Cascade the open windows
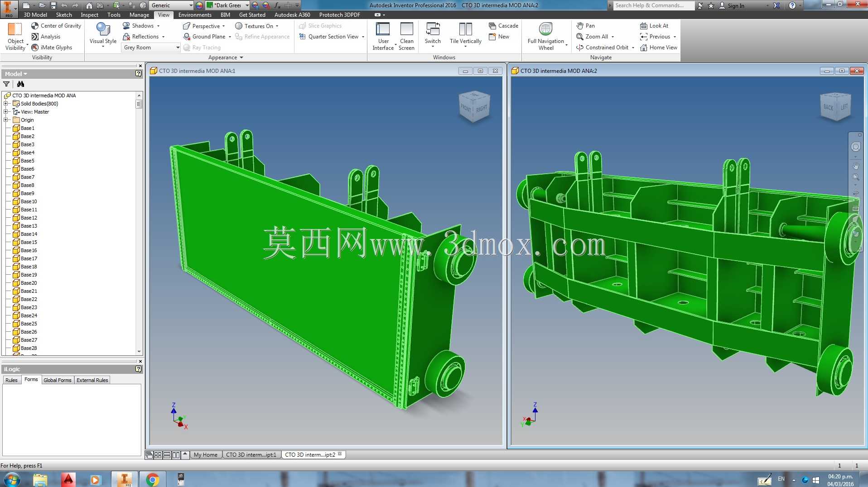868x487 pixels. point(503,26)
